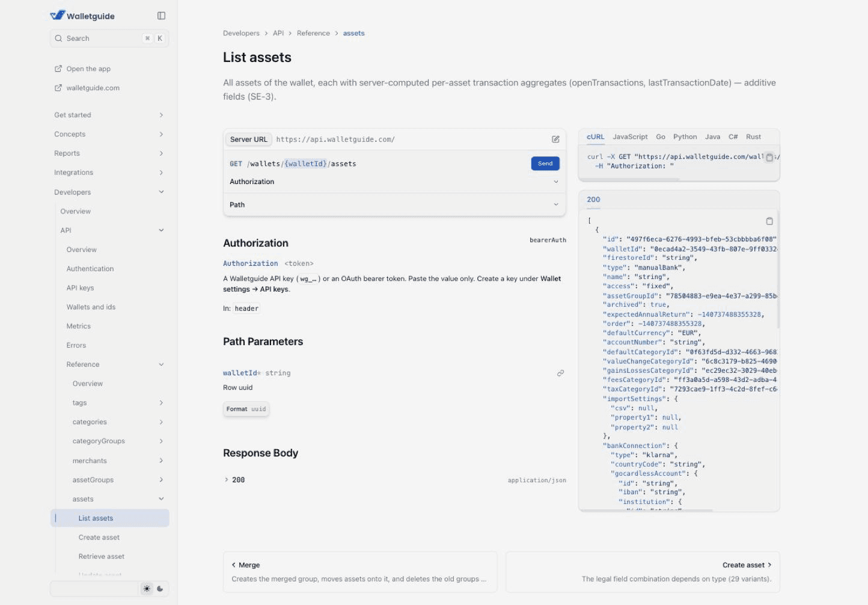
Task: Copy the 200 response JSON example
Action: (x=769, y=221)
